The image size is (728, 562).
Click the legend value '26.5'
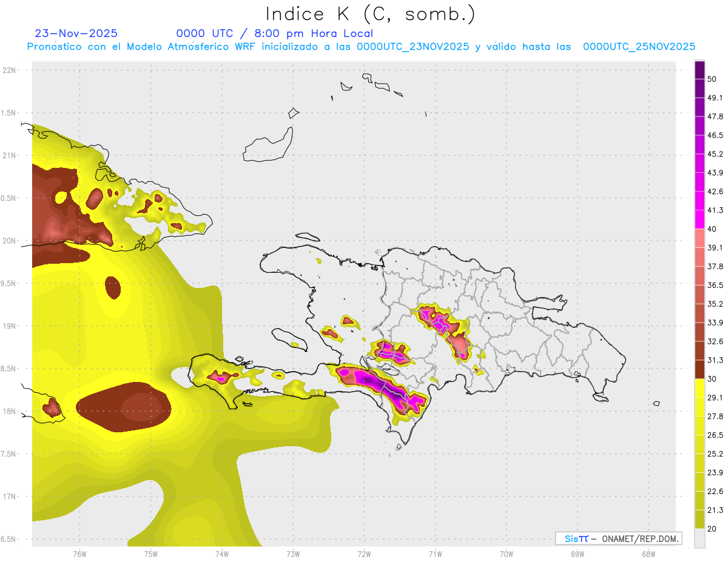pos(715,435)
